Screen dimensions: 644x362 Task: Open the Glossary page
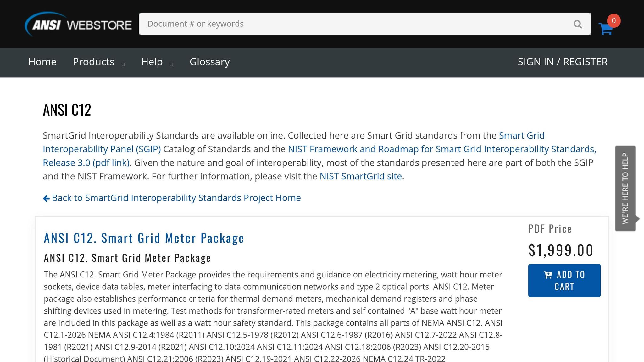click(x=209, y=62)
